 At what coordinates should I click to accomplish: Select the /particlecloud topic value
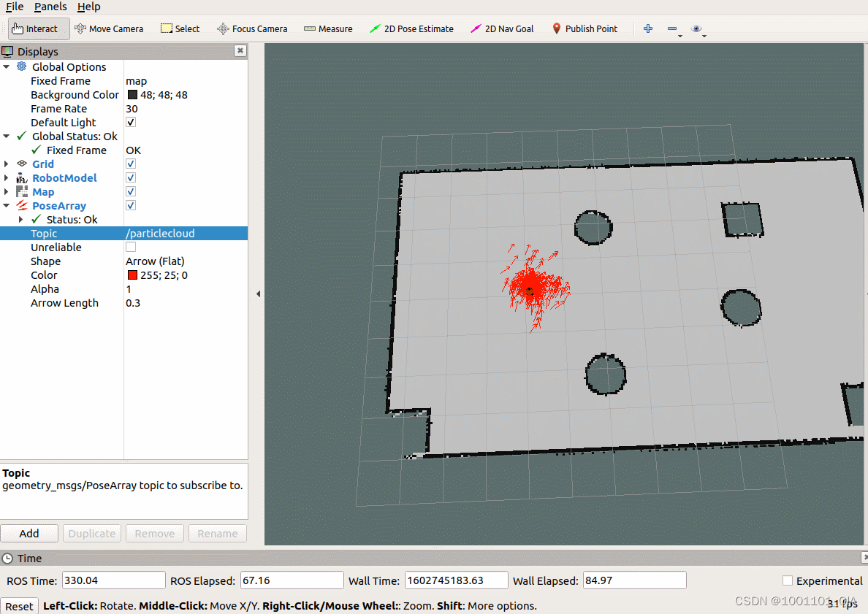[x=161, y=234]
